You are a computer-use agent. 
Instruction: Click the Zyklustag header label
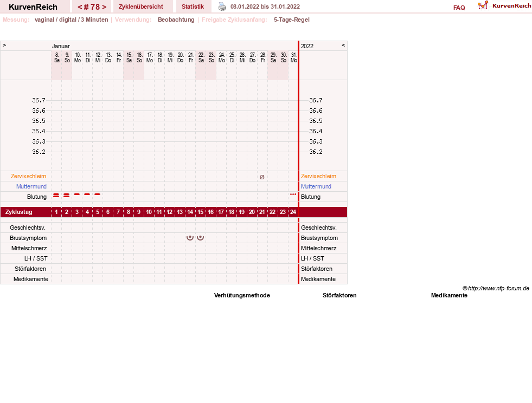tap(19, 212)
